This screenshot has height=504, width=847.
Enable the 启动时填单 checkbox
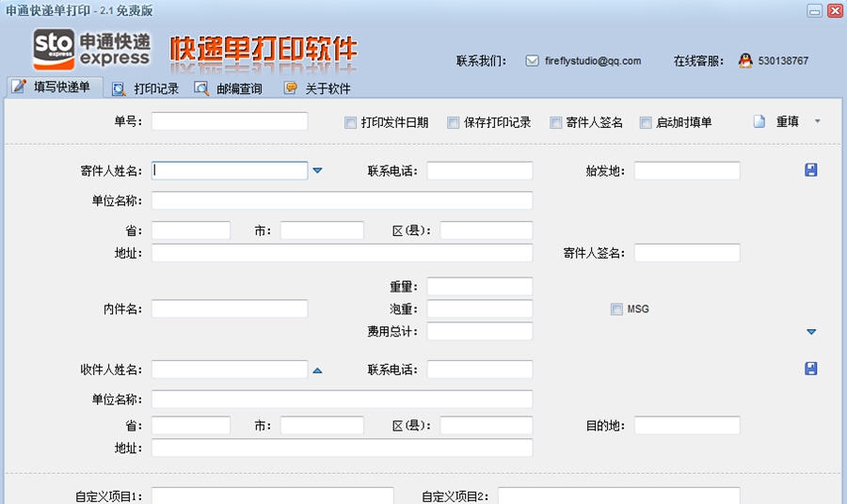pos(646,123)
